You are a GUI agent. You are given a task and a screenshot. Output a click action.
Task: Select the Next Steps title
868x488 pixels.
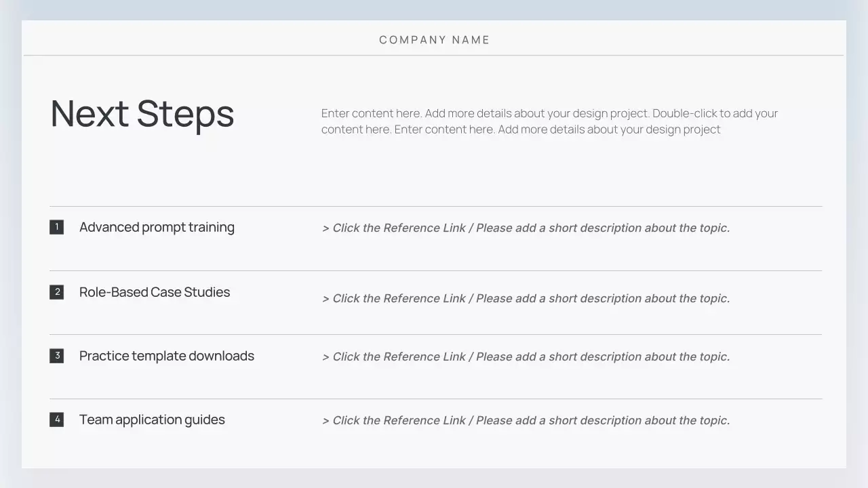pos(142,114)
